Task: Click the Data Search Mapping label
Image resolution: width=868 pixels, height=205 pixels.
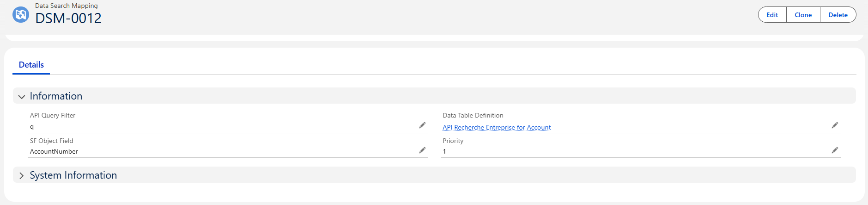Action: [67, 6]
